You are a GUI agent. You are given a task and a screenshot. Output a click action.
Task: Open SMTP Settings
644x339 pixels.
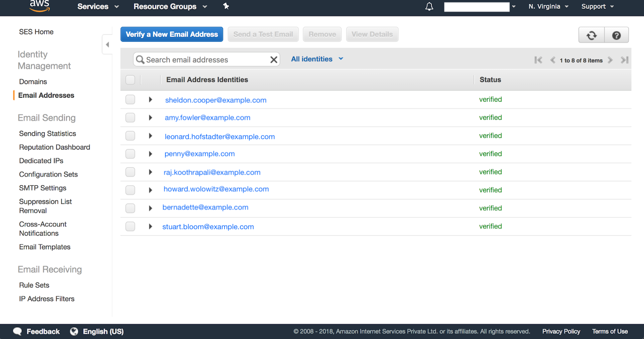coord(43,188)
